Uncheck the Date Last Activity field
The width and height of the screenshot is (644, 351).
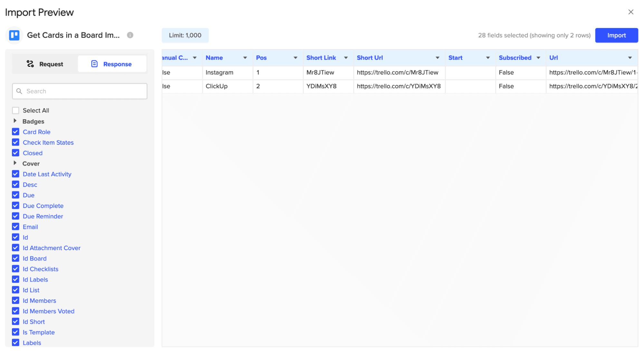15,174
